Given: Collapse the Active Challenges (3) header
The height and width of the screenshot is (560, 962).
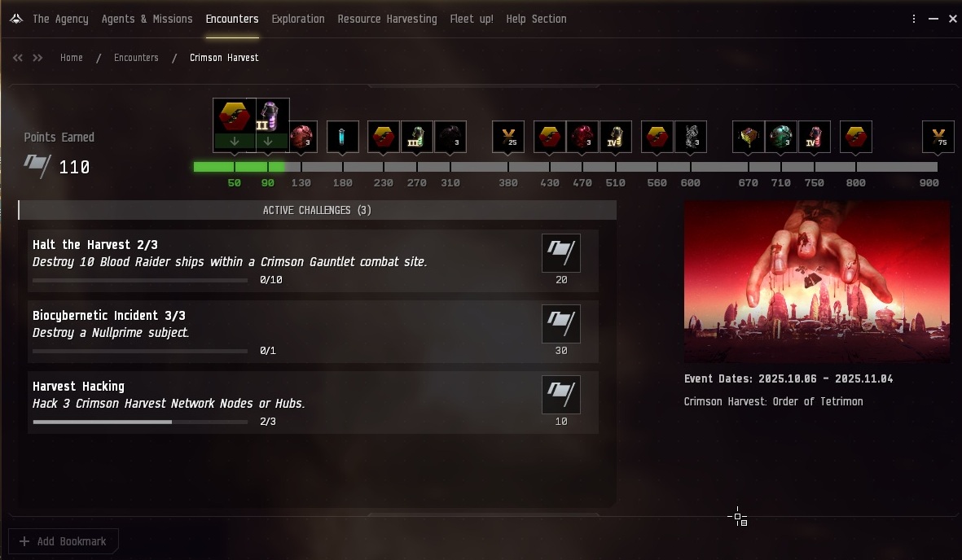Looking at the screenshot, I should pyautogui.click(x=317, y=210).
